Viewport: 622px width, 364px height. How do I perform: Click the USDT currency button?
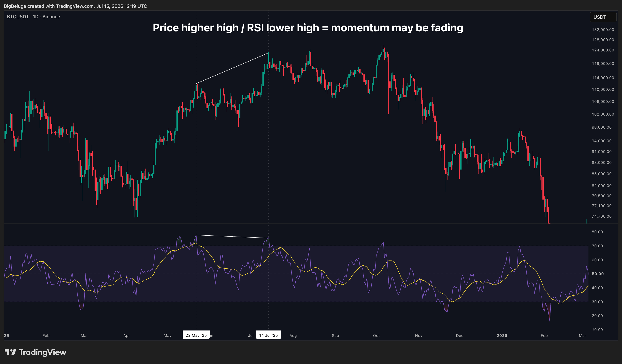(603, 17)
